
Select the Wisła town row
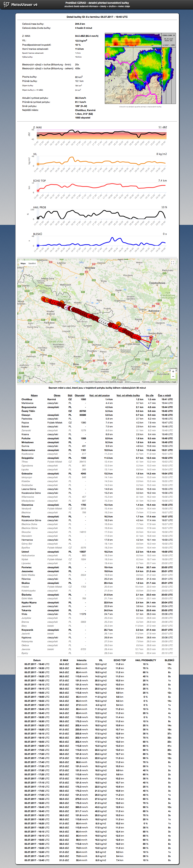pos(97,614)
